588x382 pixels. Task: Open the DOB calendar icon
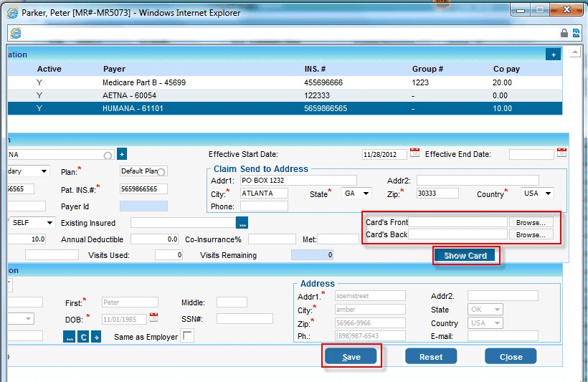pyautogui.click(x=153, y=318)
